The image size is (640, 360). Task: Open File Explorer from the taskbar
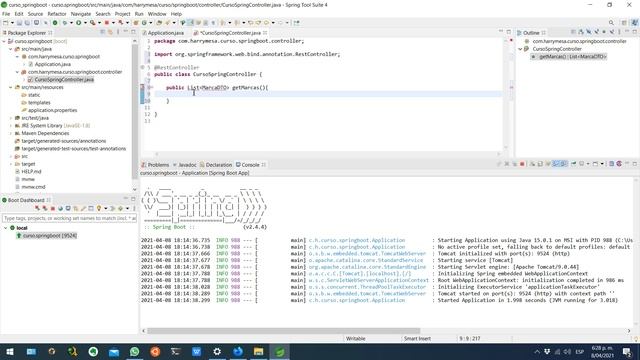tap(258, 351)
